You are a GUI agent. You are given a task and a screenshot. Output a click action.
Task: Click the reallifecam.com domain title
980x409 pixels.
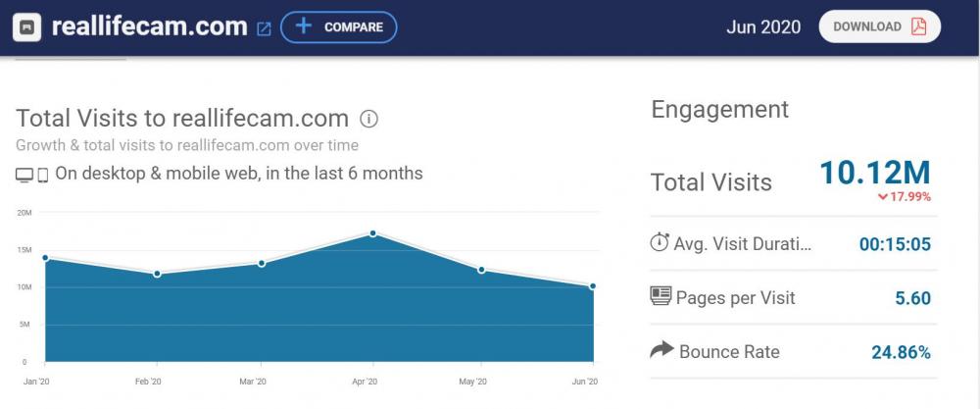click(x=149, y=26)
